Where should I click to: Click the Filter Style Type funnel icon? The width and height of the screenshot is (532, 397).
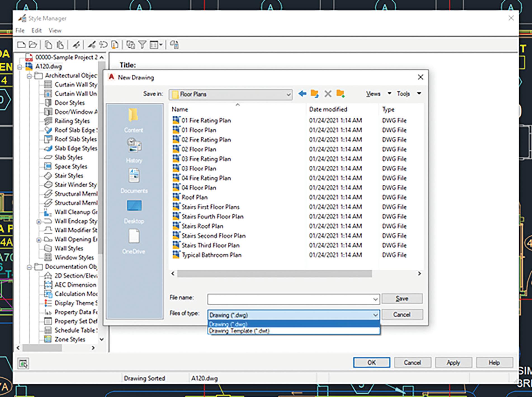pyautogui.click(x=142, y=45)
